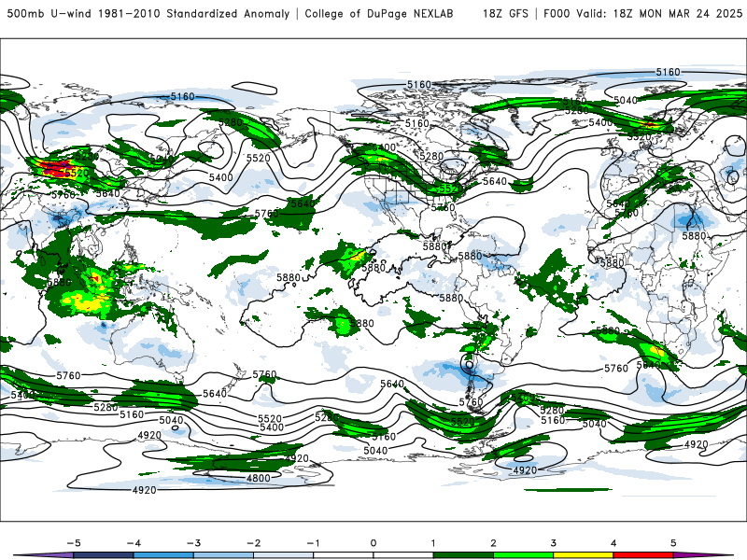Click the "1" legend tick label
The image size is (747, 560).
coord(433,543)
